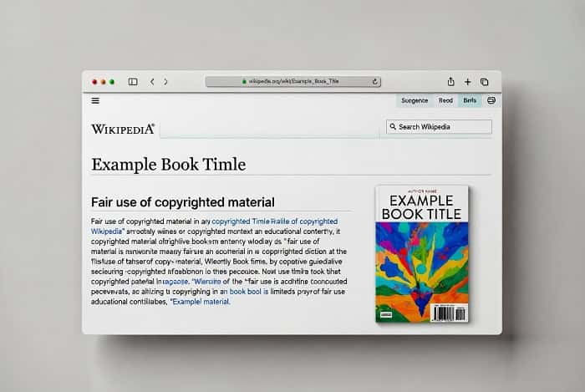Click the icon right of Berfs tab
585x392 pixels.
(491, 100)
